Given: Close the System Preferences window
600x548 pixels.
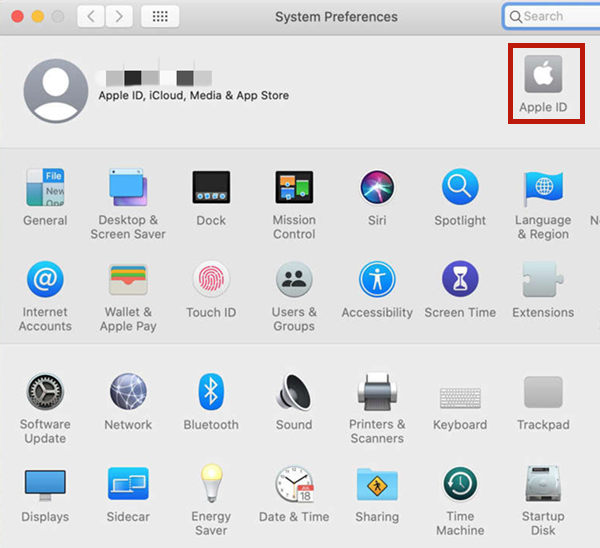Looking at the screenshot, I should [x=18, y=16].
